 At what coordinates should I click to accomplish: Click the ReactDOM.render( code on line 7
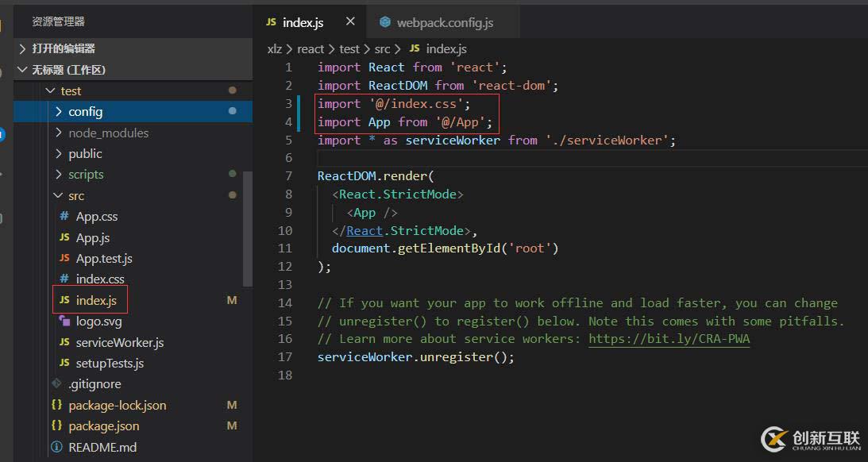376,176
